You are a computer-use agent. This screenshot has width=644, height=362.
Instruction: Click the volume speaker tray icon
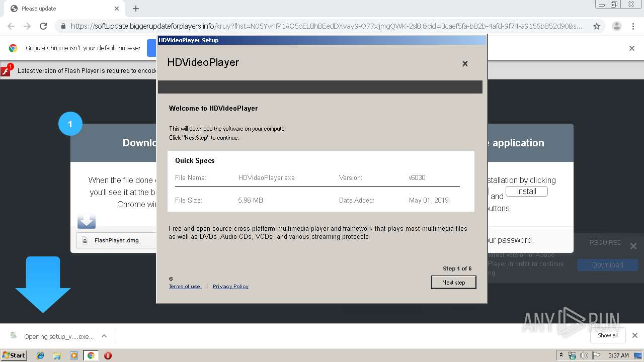(584, 355)
